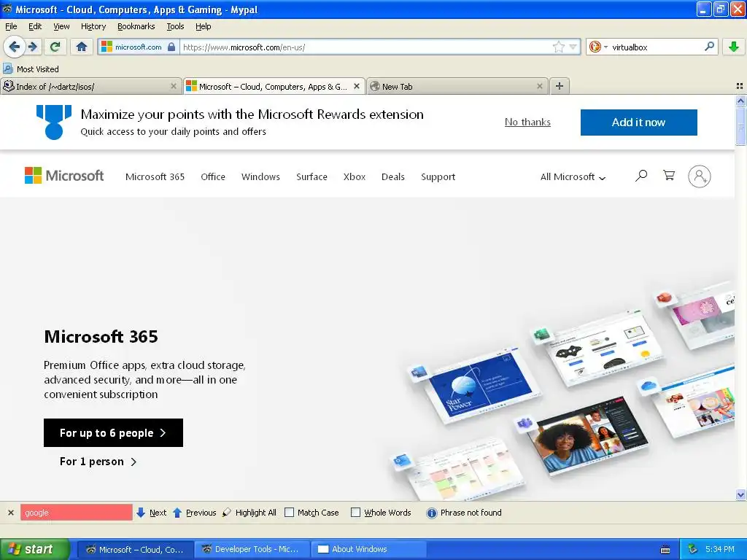747x560 pixels.
Task: Close the Index of /~dartz/isos/ tab
Action: [174, 86]
